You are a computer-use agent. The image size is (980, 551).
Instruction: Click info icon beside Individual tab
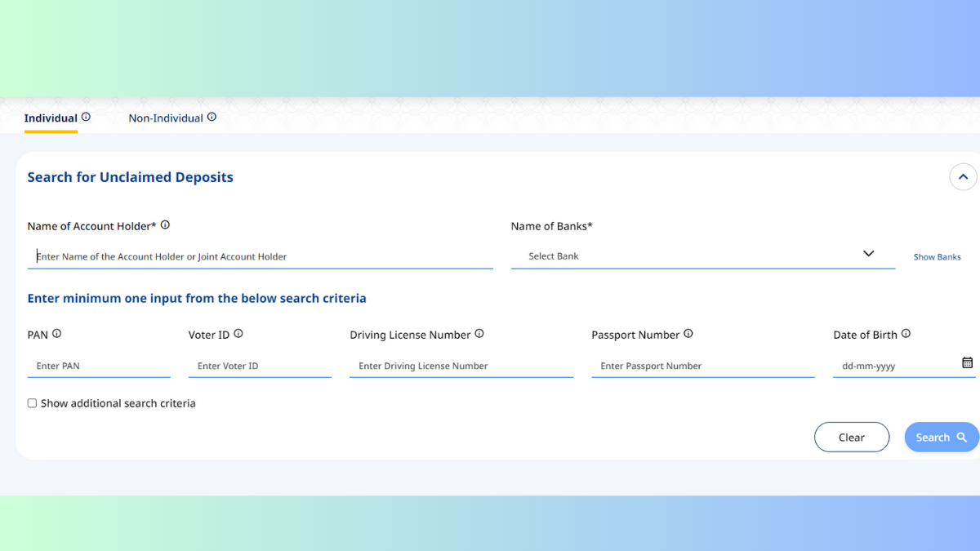pyautogui.click(x=86, y=118)
